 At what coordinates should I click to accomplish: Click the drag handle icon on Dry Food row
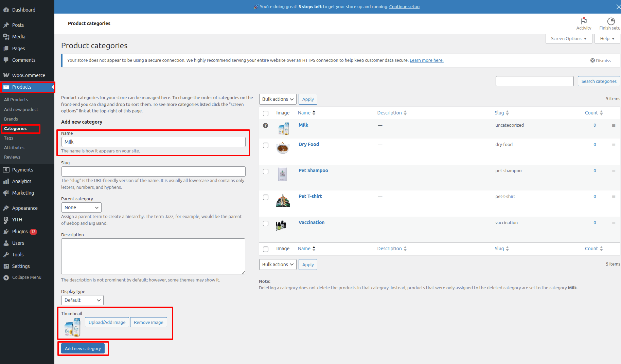614,145
